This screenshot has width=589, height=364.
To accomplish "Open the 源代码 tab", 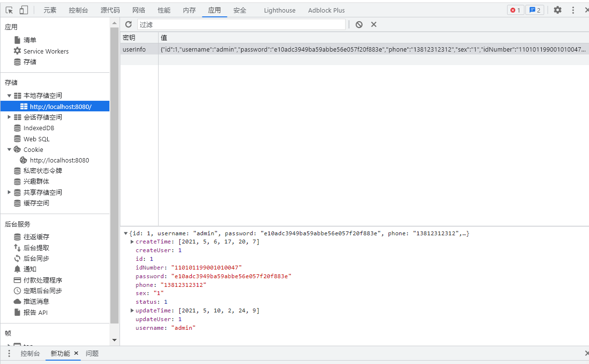I will 110,10.
